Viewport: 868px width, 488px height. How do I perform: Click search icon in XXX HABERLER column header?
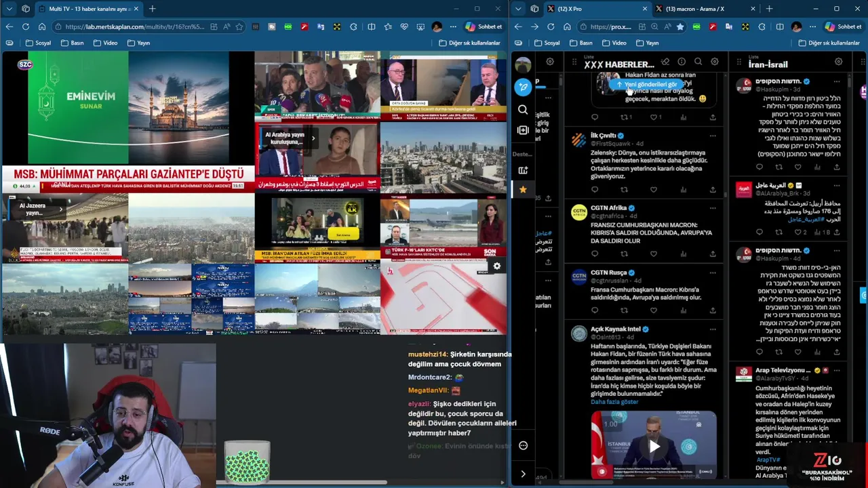698,62
